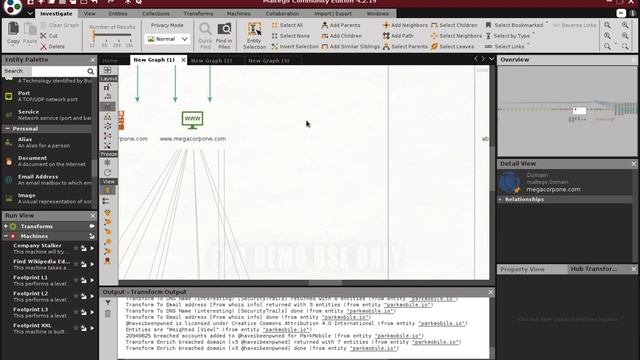Click Select Neighbors
640x360 pixels.
click(x=456, y=36)
